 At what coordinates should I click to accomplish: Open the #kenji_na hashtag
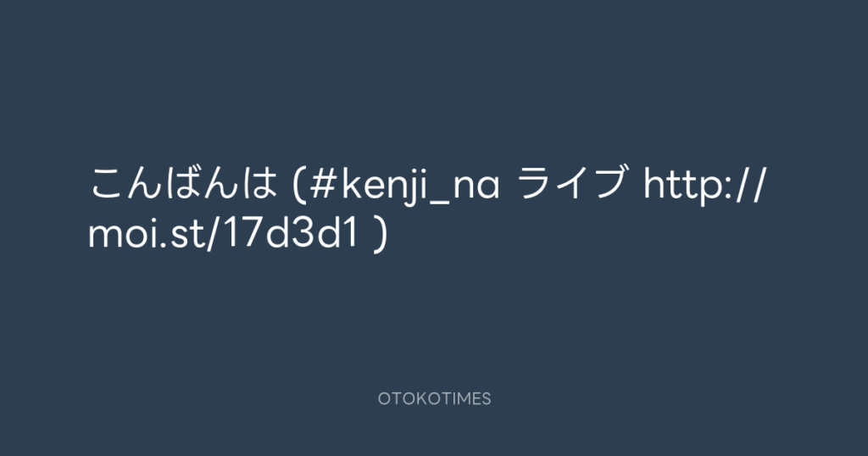coord(404,186)
